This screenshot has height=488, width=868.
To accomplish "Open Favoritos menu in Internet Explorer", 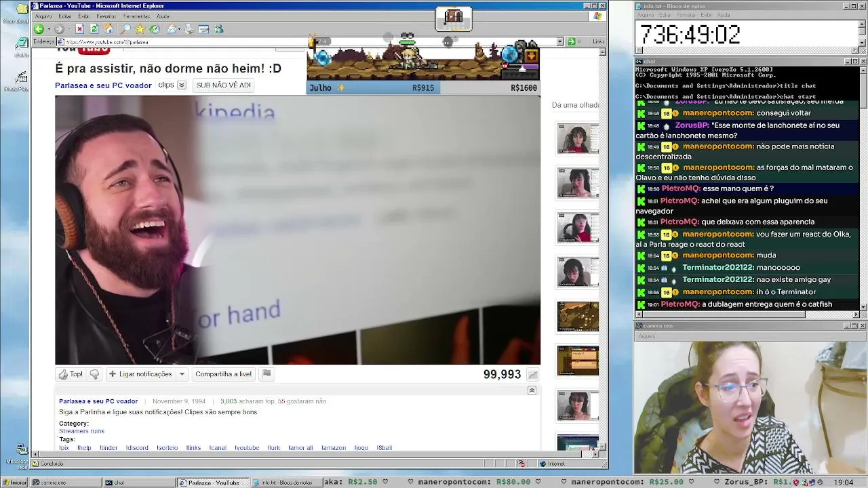I will tap(106, 16).
